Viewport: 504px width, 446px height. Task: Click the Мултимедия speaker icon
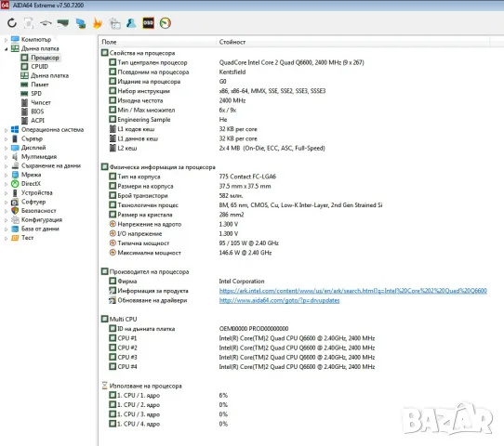point(15,157)
